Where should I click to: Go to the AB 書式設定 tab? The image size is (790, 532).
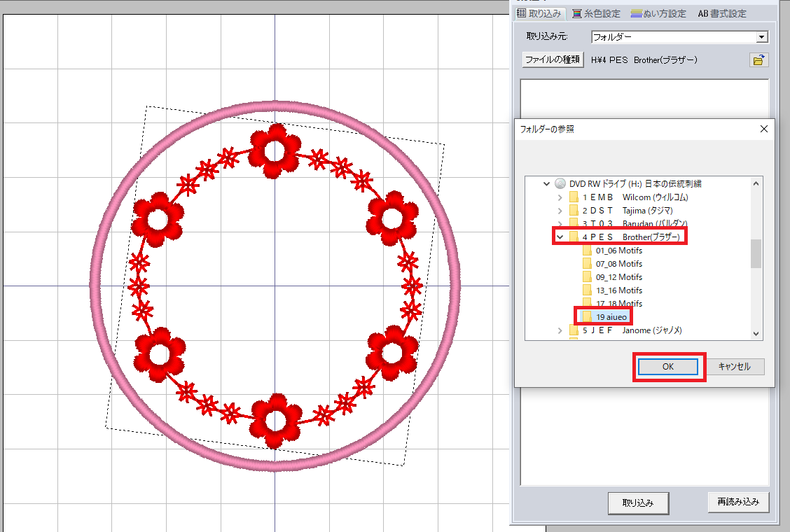(721, 13)
